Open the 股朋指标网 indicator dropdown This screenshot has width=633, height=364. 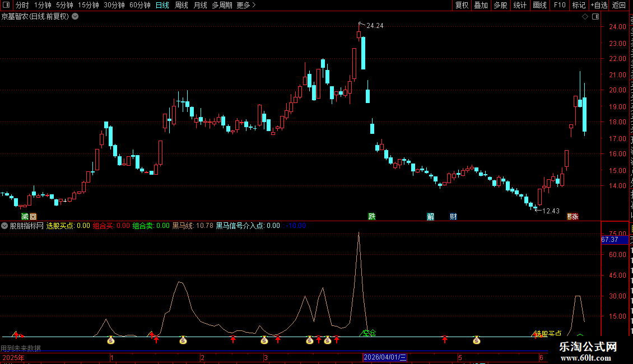click(4, 226)
